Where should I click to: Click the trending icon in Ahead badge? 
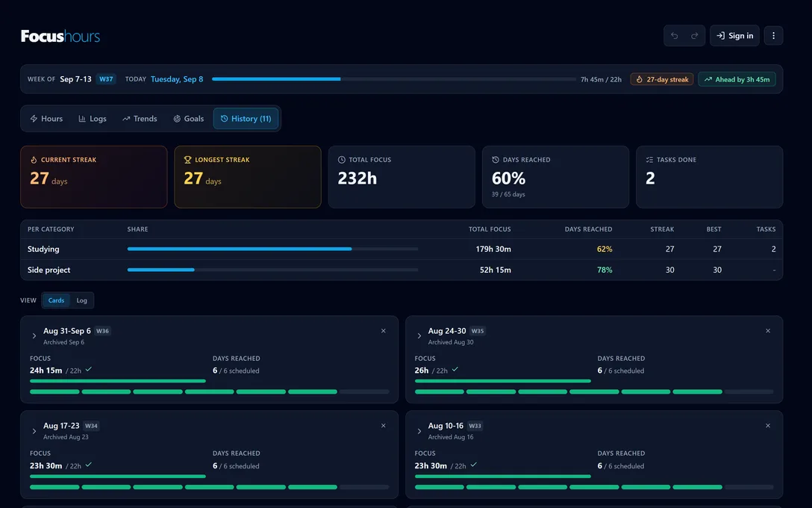click(708, 79)
